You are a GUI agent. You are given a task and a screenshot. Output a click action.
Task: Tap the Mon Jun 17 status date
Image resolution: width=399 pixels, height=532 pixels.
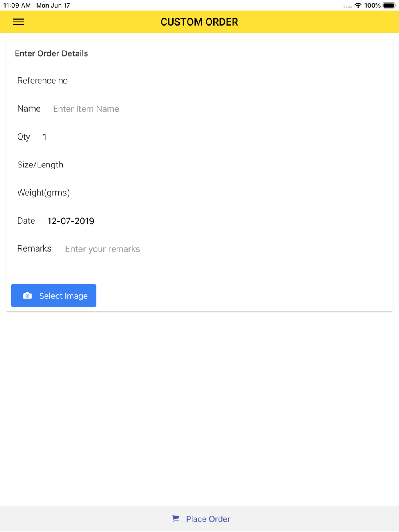coord(53,6)
